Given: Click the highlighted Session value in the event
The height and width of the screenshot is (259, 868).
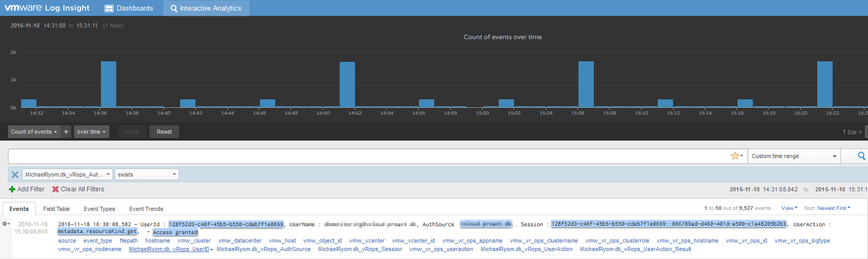Looking at the screenshot, I should coord(669,224).
